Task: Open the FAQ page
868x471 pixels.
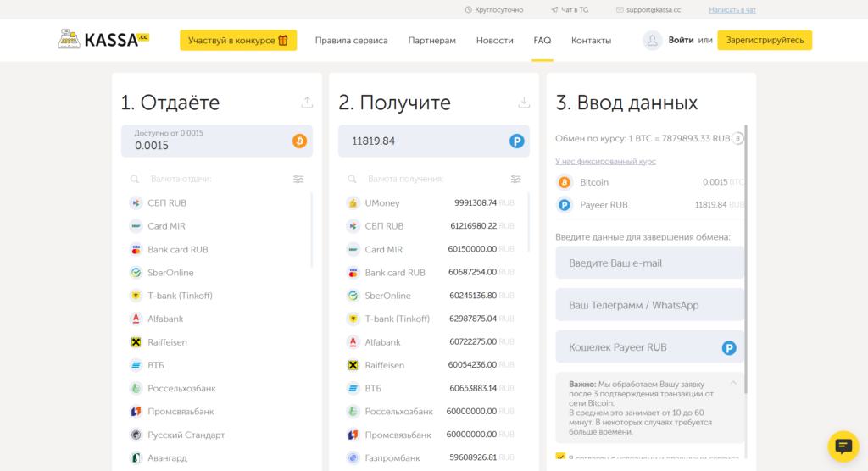Action: pyautogui.click(x=542, y=41)
